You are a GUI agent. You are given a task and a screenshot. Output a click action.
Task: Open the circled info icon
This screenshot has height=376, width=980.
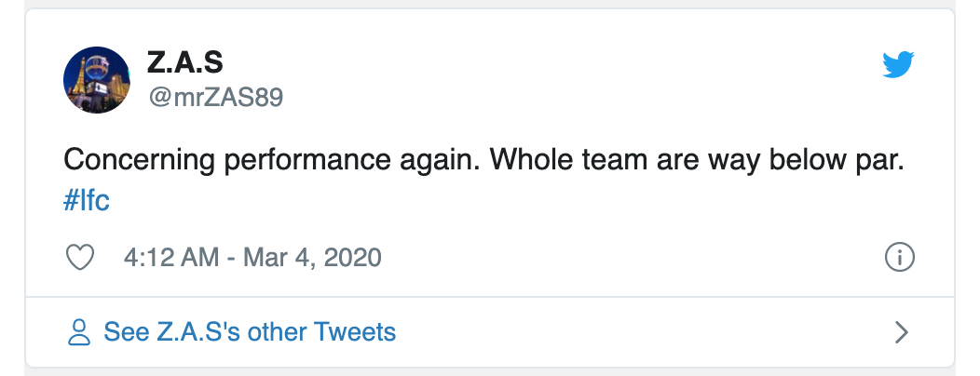coord(899,258)
